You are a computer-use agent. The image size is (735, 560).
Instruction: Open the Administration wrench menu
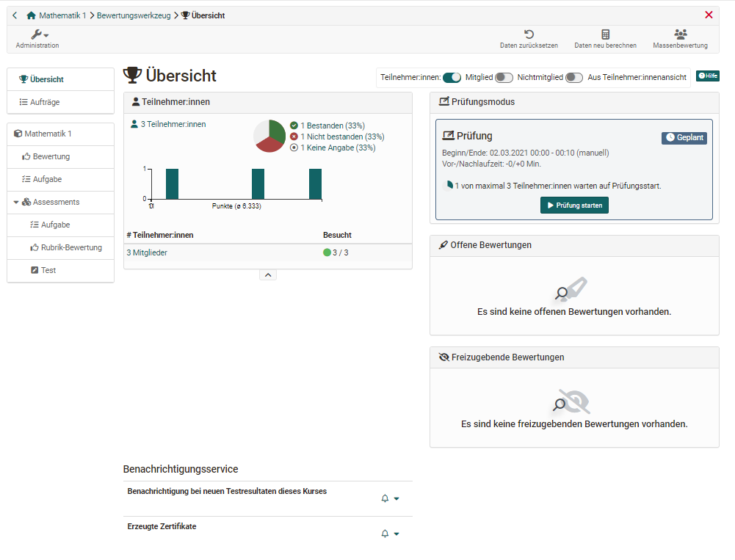37,35
